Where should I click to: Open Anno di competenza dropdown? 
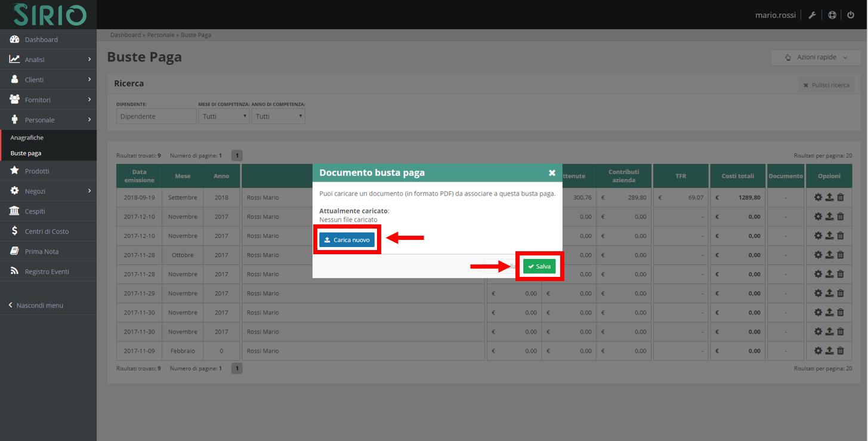(x=278, y=116)
